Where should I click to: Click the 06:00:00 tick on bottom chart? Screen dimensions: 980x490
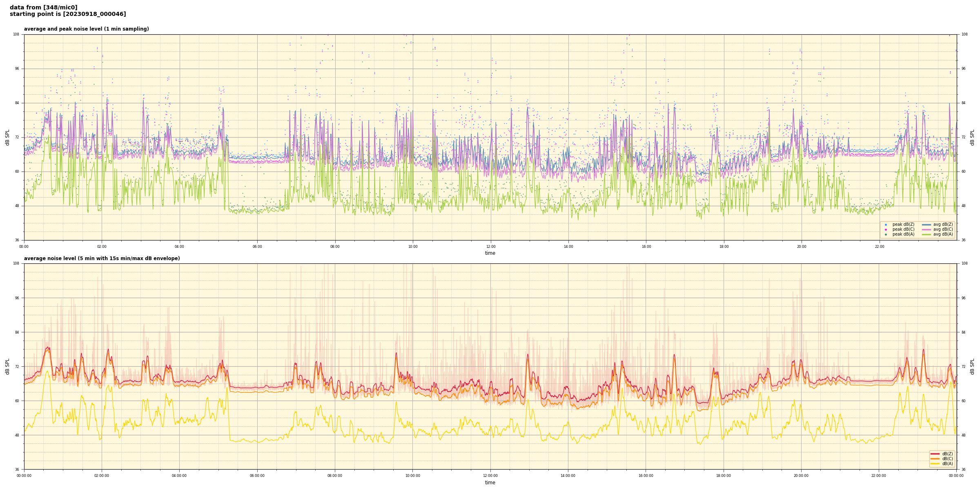(257, 476)
